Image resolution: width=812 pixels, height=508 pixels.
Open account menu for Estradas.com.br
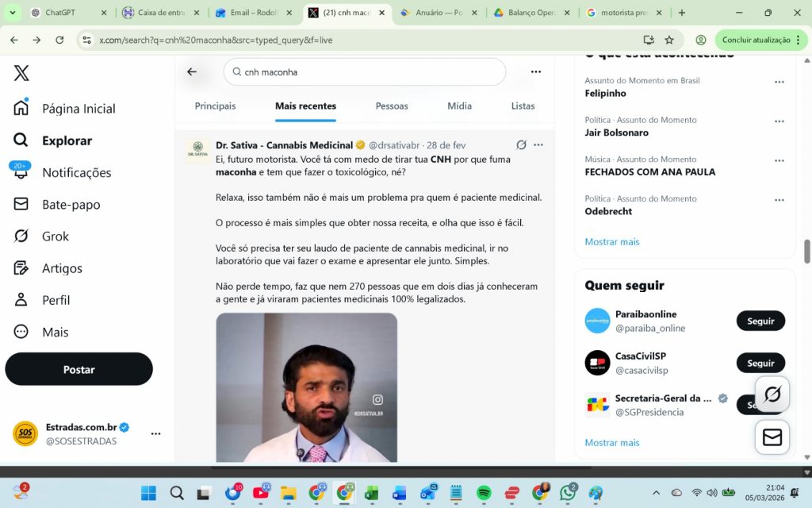click(156, 434)
